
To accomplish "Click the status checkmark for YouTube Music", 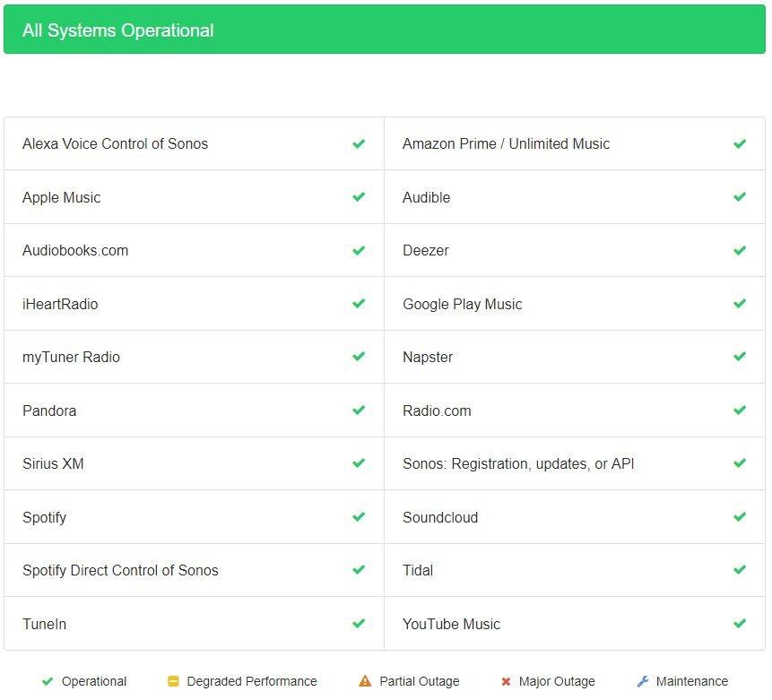I will (x=740, y=624).
